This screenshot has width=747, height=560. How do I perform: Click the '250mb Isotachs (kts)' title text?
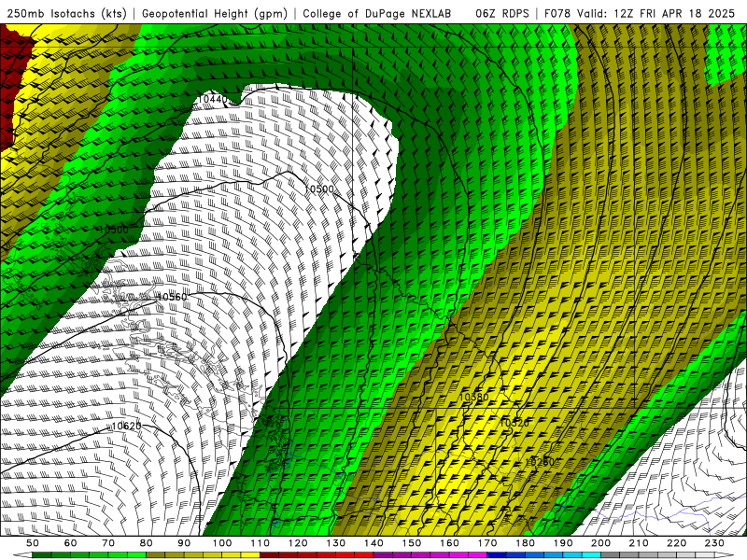coord(67,14)
